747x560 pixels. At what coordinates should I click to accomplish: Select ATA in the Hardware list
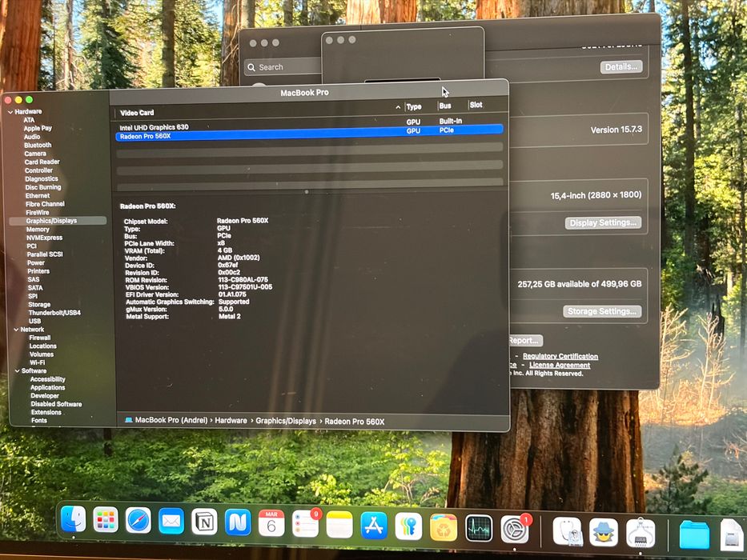pos(29,120)
